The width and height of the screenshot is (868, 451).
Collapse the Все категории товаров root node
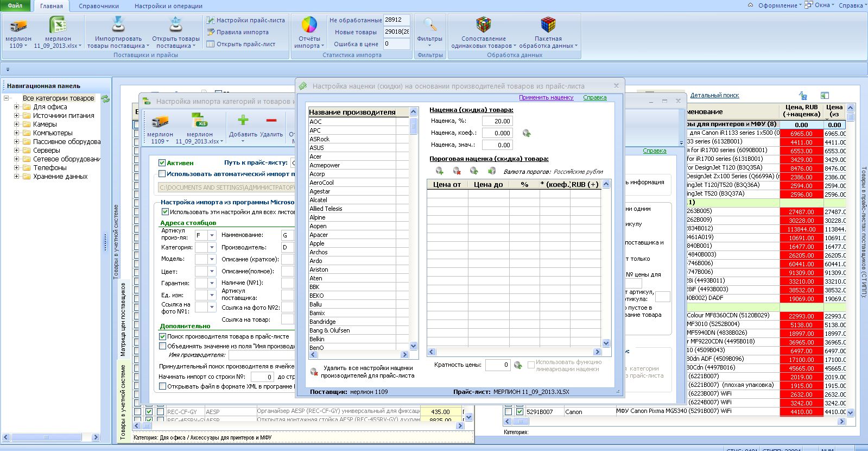(x=7, y=98)
